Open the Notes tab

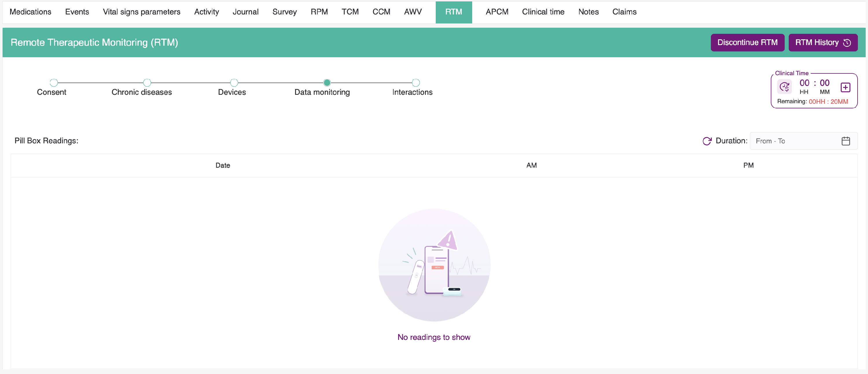coord(588,12)
